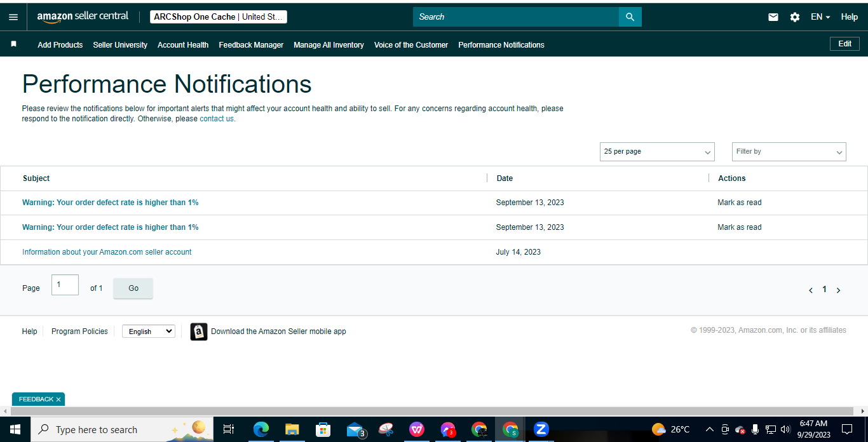The width and height of the screenshot is (868, 442).
Task: Open the Windows Start menu
Action: [15, 429]
